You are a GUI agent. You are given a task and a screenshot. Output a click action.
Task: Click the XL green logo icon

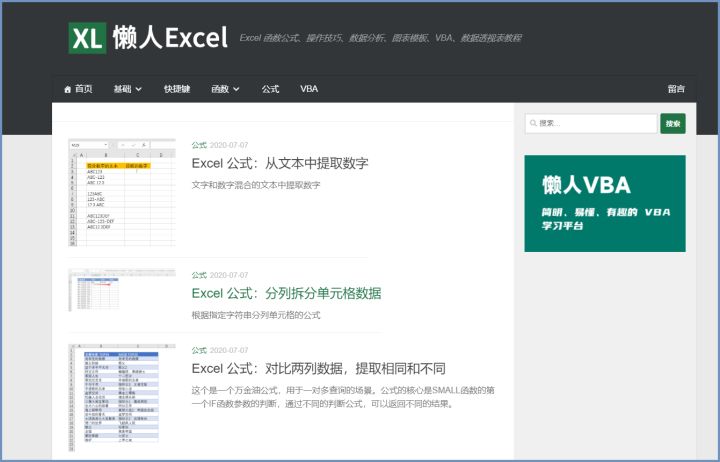point(87,38)
